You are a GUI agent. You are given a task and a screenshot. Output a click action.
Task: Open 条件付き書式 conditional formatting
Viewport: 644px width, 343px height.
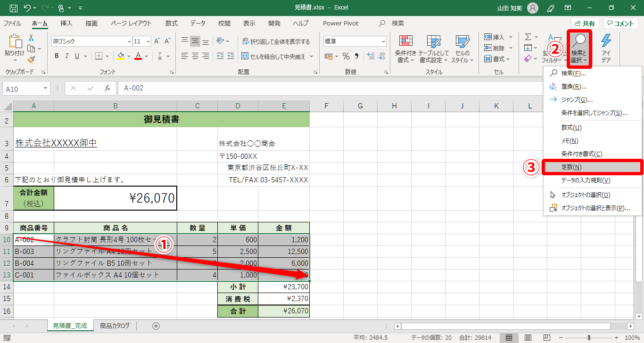(x=405, y=49)
